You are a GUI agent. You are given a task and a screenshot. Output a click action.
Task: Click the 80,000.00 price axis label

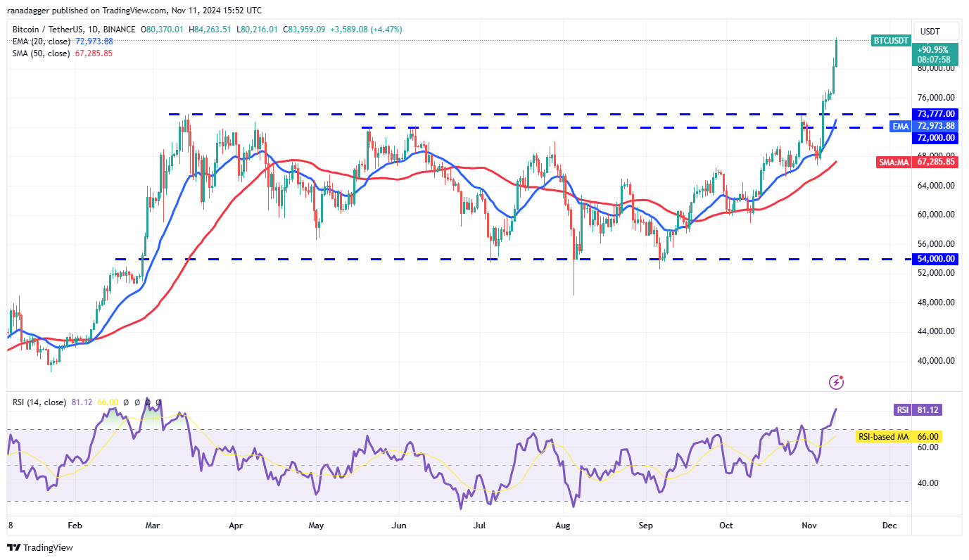(x=937, y=68)
